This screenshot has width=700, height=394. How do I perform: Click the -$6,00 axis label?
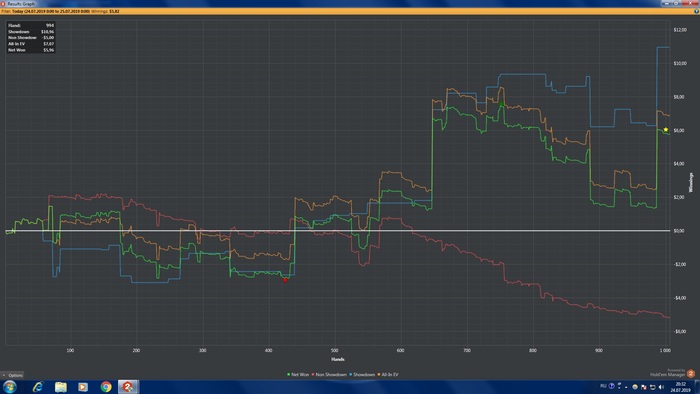[x=679, y=331]
